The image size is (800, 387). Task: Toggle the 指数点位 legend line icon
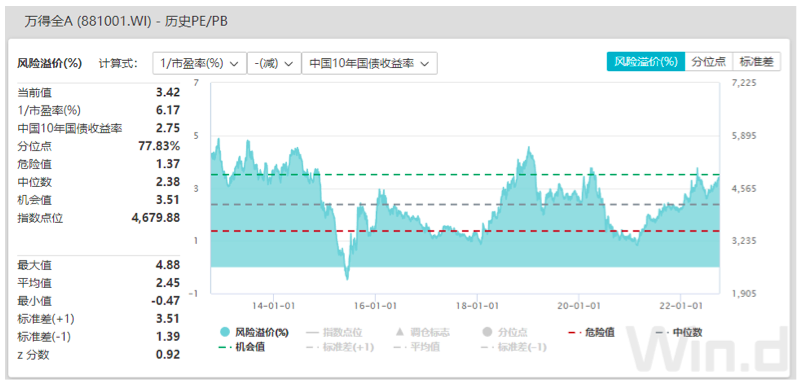(x=312, y=332)
